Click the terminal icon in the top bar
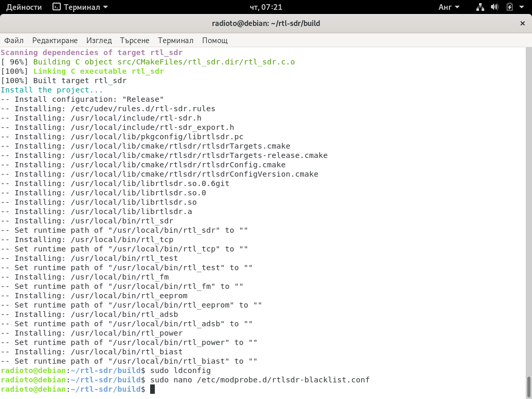 [x=56, y=7]
